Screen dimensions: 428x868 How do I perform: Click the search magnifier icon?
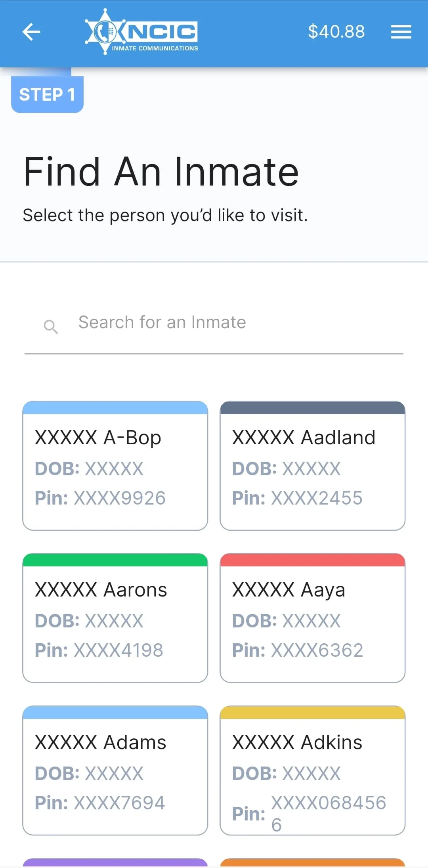click(51, 327)
